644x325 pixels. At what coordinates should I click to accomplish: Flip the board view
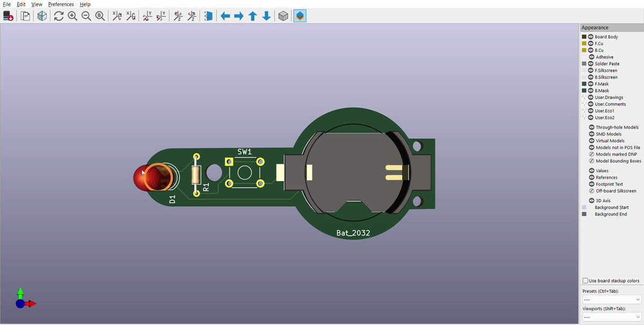coord(208,16)
